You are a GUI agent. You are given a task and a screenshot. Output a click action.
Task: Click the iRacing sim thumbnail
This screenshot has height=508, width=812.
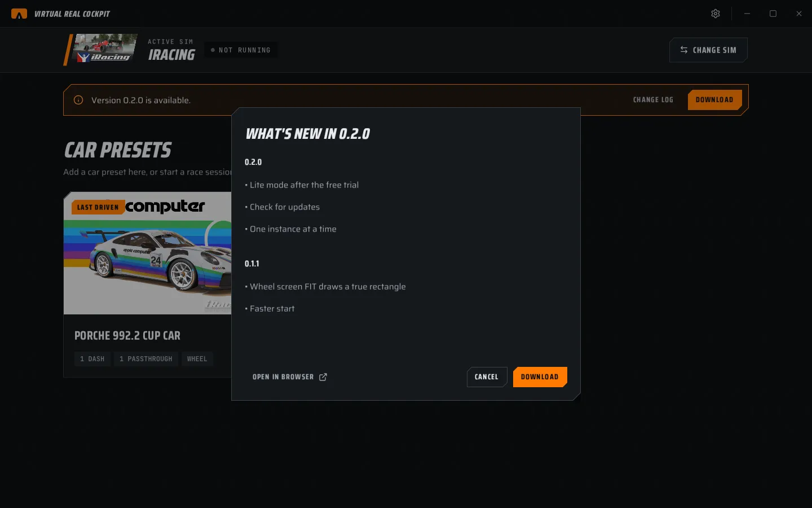tap(105, 49)
